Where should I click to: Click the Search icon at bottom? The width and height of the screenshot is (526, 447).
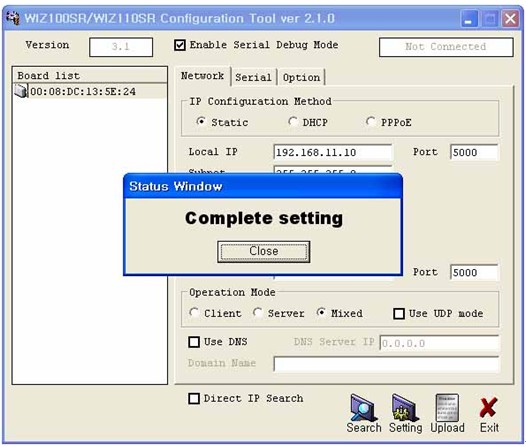coord(364,407)
